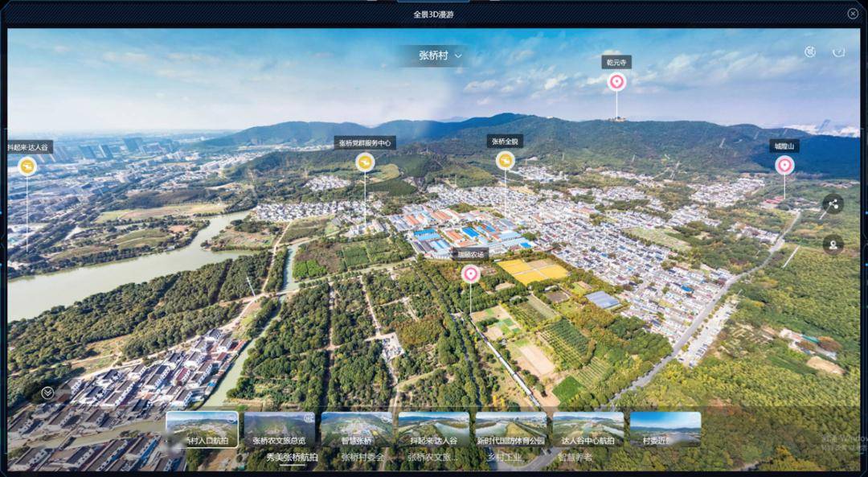This screenshot has height=477, width=868.
Task: Select the gyroscope control icon top right
Action: [809, 50]
